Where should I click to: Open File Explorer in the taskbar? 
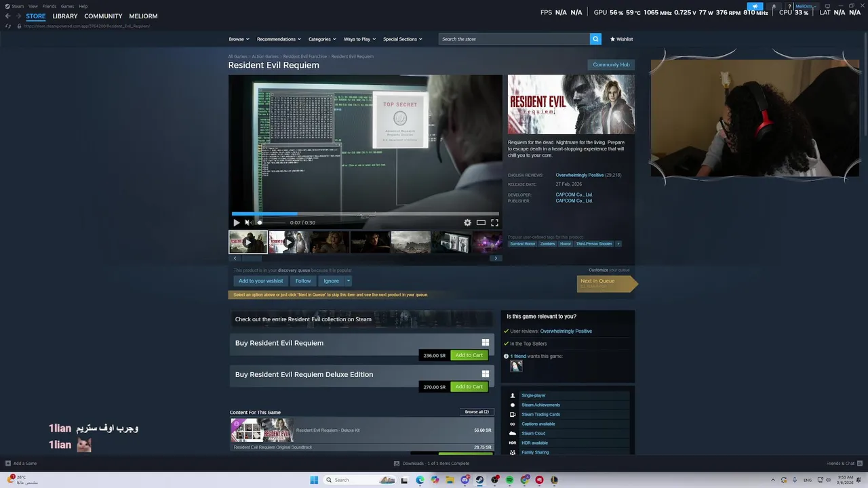pyautogui.click(x=450, y=480)
